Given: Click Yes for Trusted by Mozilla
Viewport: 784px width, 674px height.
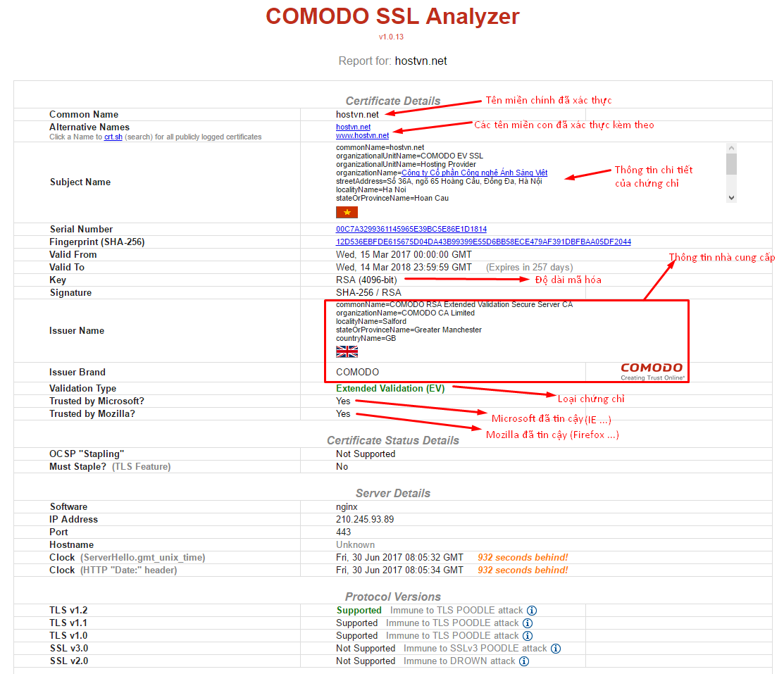Looking at the screenshot, I should 343,414.
